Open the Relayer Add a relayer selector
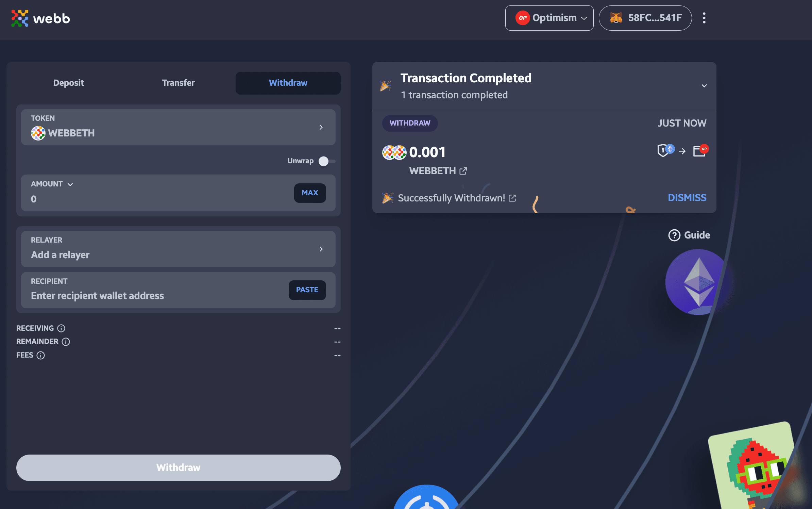812x509 pixels. 178,249
